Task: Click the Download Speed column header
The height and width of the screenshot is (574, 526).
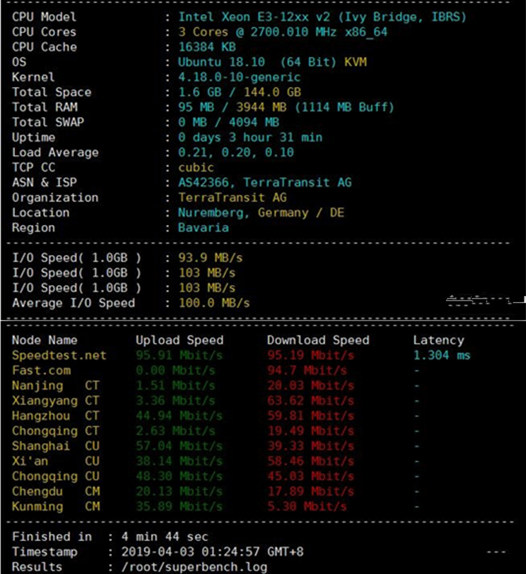Action: click(318, 340)
